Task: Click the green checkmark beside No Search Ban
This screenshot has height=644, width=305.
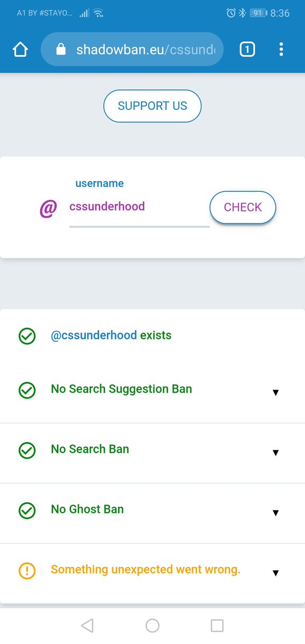Action: pos(27,451)
